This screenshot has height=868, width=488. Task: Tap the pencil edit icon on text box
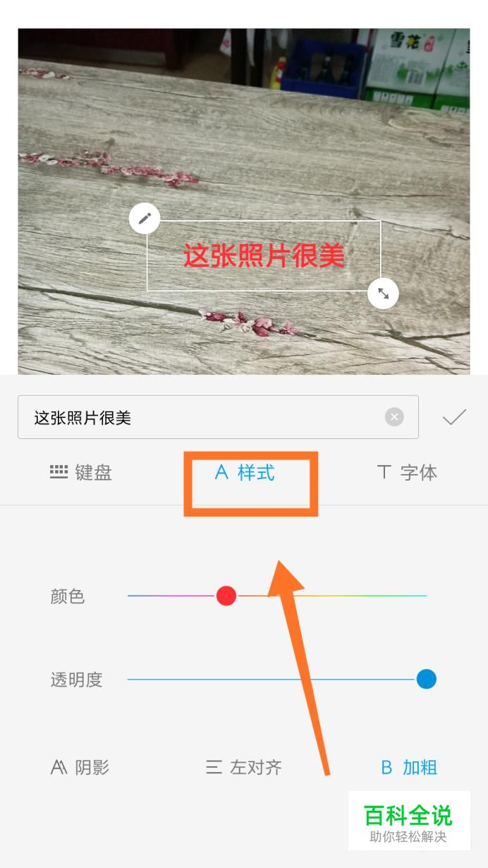pos(145,218)
